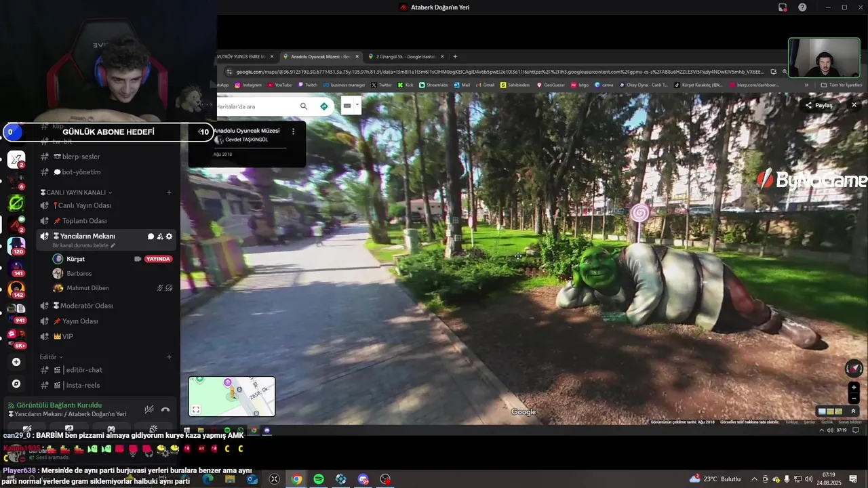This screenshot has width=868, height=488.
Task: Join the VIP voice channel
Action: (68, 337)
